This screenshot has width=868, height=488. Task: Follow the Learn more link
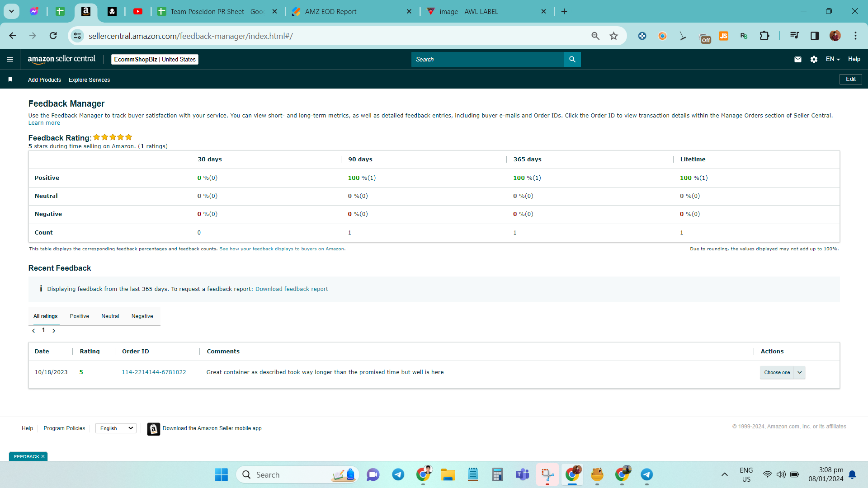(44, 123)
